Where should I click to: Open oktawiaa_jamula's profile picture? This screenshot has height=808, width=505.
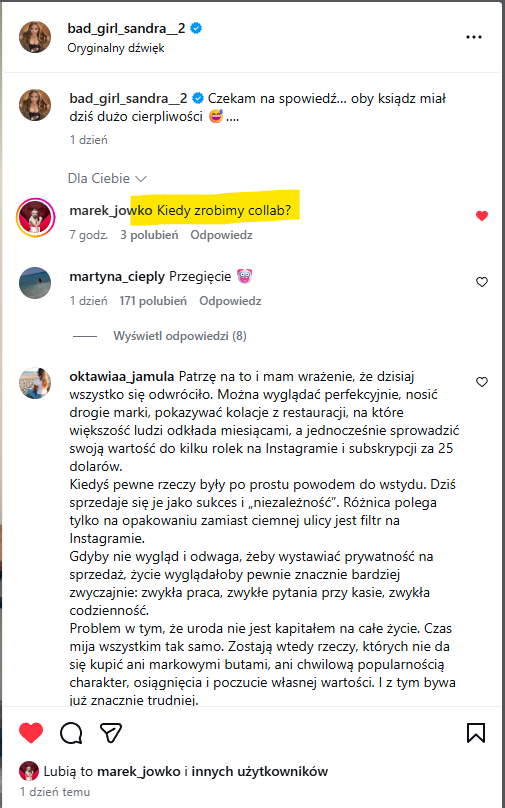(x=35, y=383)
